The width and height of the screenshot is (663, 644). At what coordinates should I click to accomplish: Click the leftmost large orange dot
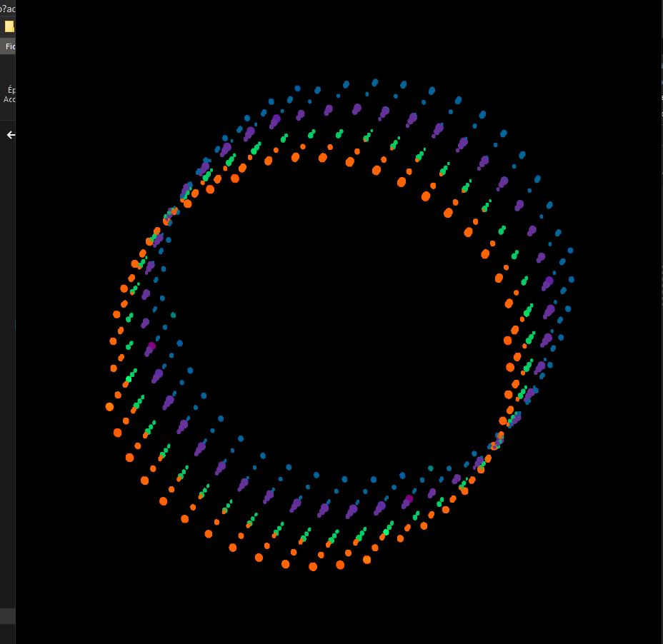[109, 407]
